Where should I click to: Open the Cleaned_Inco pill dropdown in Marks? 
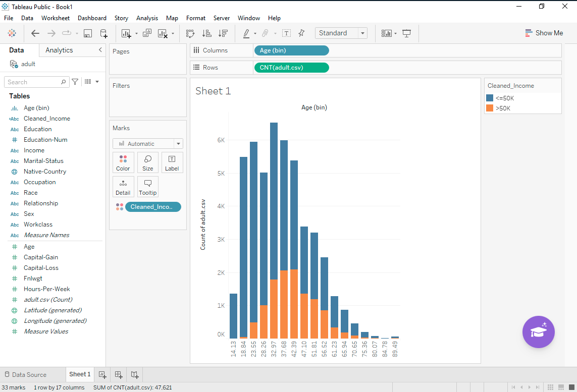pos(178,206)
